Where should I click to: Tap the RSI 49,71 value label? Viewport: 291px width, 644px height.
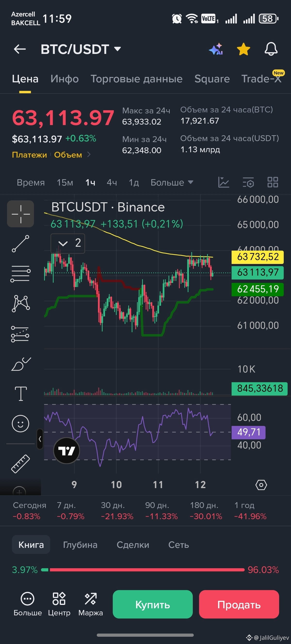249,432
